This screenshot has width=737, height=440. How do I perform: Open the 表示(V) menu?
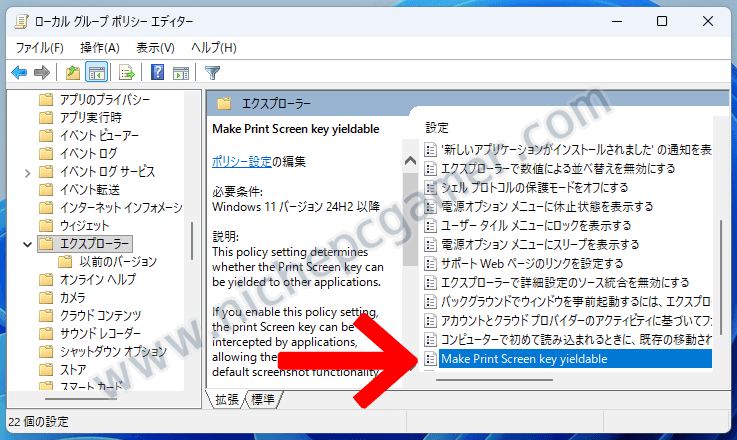coord(155,47)
